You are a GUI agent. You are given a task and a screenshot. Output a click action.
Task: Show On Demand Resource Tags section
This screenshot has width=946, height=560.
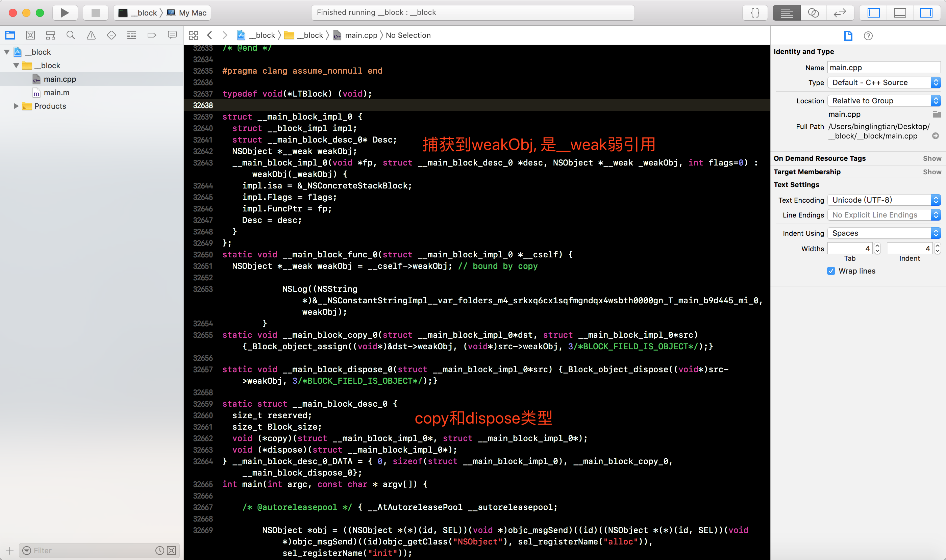coord(932,158)
